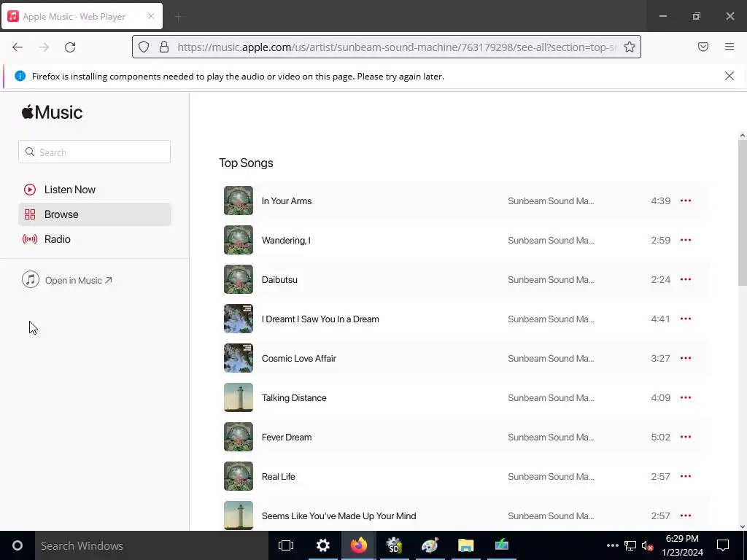Open more options for Daibutsu

coord(686,279)
